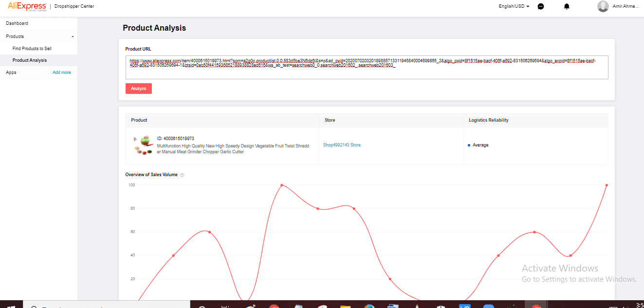
Task: Open the English/USD language currency dropdown
Action: (514, 6)
